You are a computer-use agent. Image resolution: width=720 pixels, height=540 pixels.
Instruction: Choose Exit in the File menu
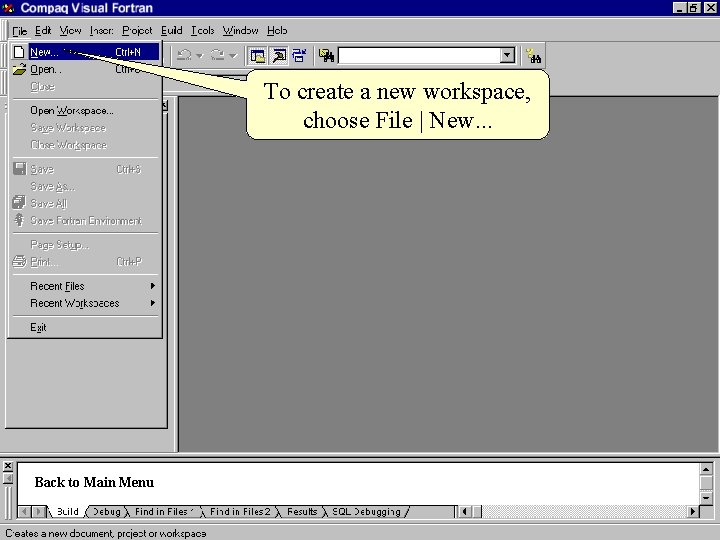coord(85,327)
